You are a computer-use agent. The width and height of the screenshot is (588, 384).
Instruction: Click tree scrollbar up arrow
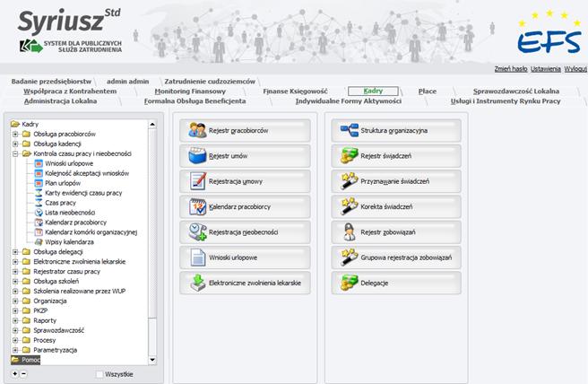[152, 124]
